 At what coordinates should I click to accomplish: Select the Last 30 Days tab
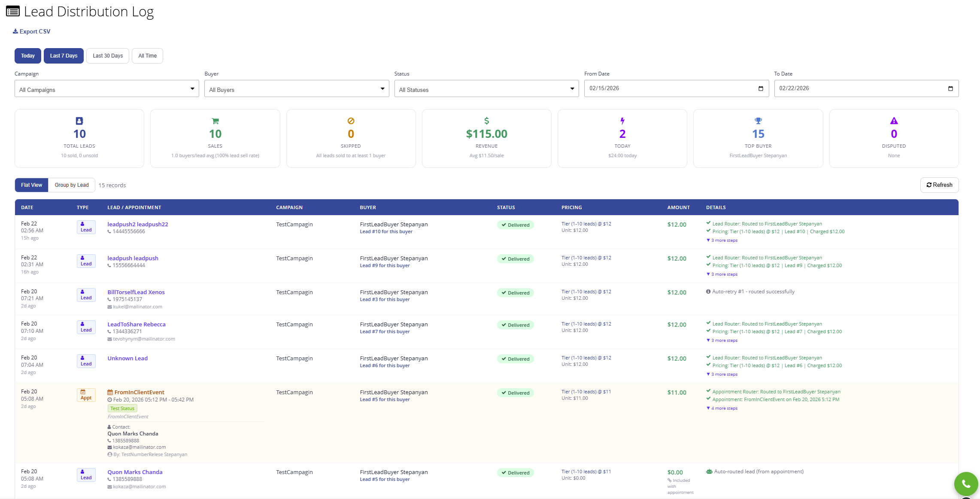(x=107, y=55)
